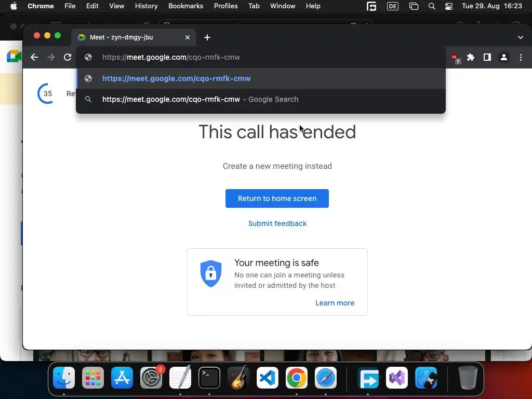Click the 35 countdown timer circle
This screenshot has height=399, width=532.
(x=47, y=94)
